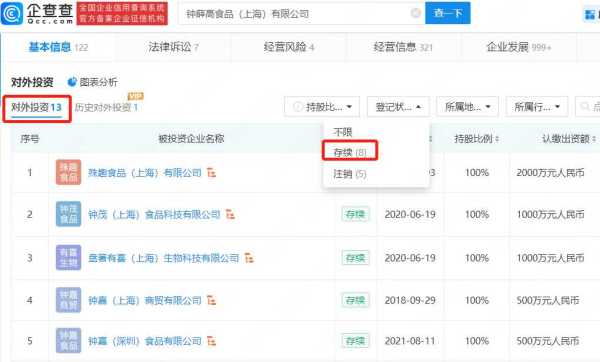Click the Qcc 企查查 logo
This screenshot has height=362, width=600.
[37, 13]
